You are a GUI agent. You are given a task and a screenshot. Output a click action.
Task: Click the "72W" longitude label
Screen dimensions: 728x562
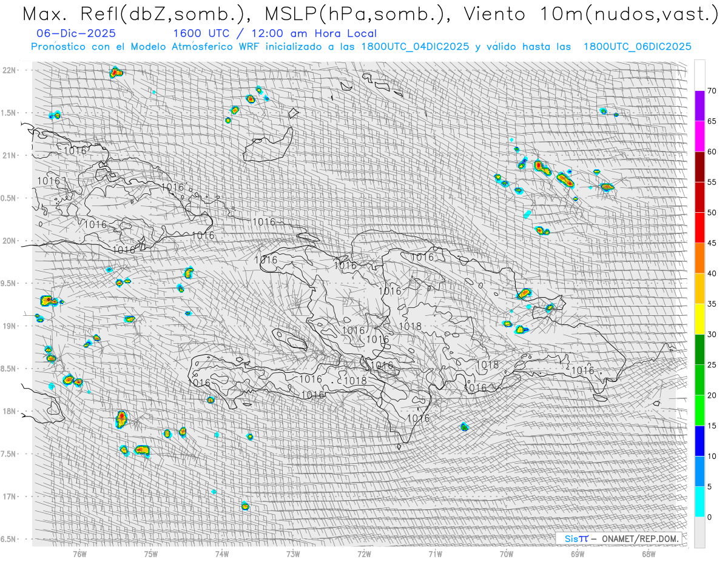pos(364,553)
